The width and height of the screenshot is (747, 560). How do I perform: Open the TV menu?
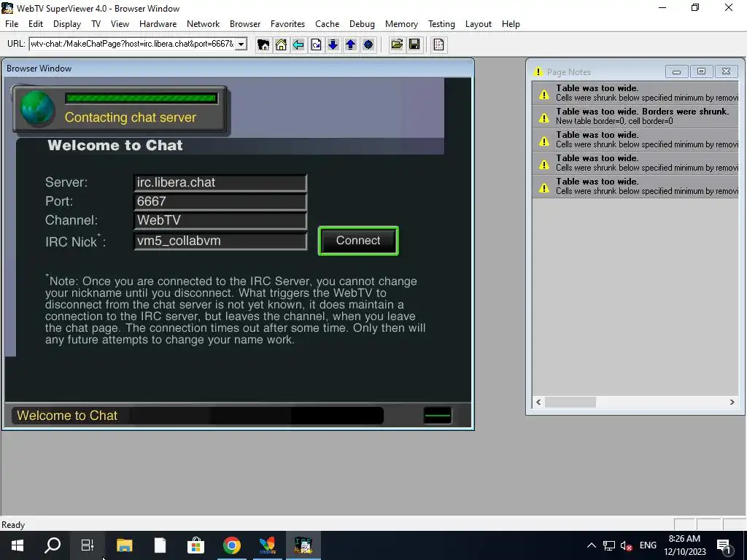click(x=96, y=24)
